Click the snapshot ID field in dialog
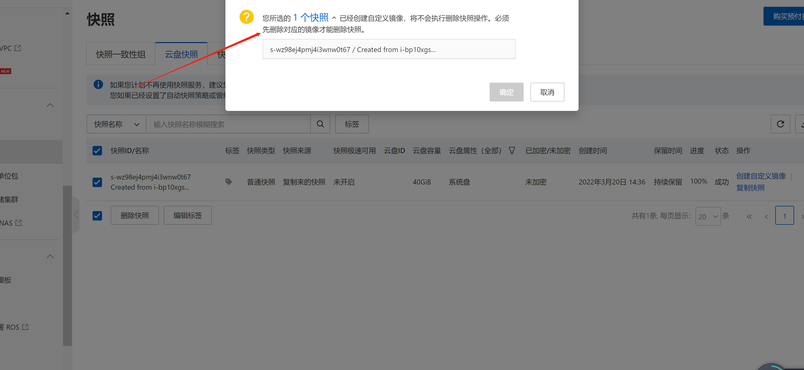This screenshot has width=804, height=370. [x=389, y=49]
